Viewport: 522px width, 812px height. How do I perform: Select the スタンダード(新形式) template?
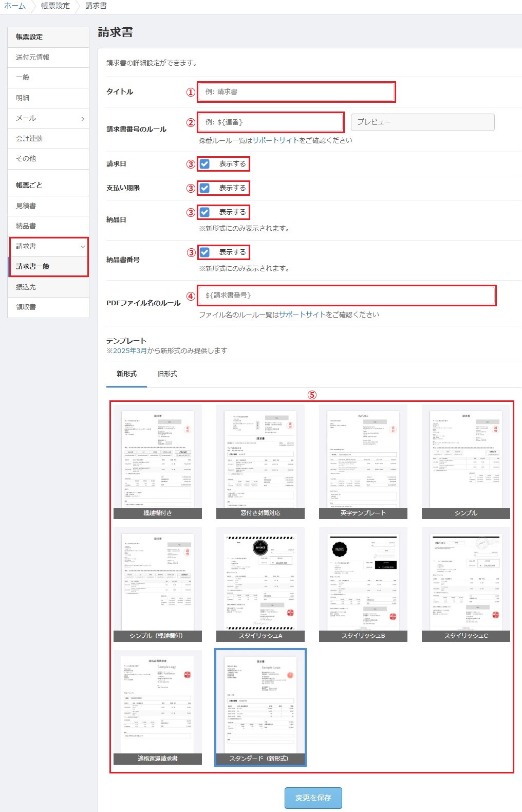[x=260, y=706]
